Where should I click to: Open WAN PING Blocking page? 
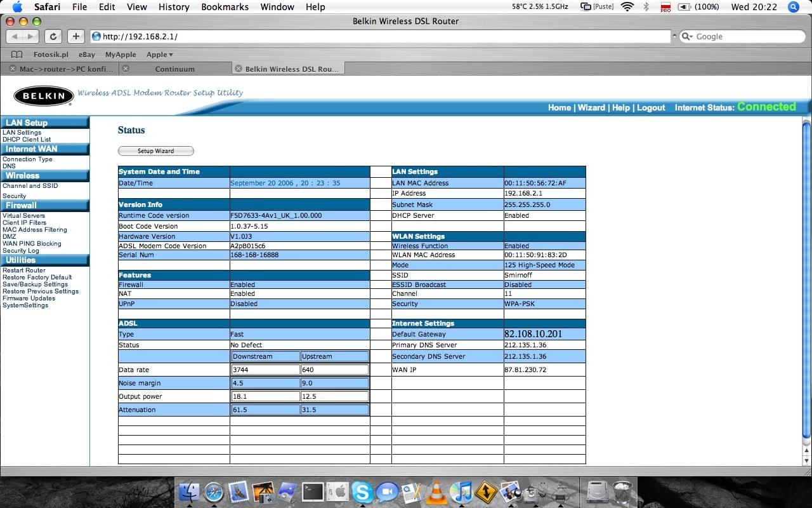click(x=32, y=244)
